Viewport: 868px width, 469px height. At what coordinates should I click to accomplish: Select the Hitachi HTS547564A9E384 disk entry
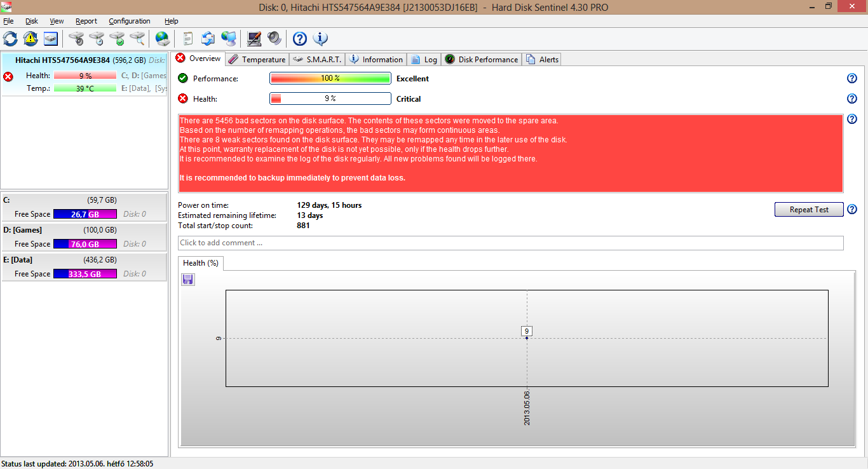pyautogui.click(x=85, y=74)
